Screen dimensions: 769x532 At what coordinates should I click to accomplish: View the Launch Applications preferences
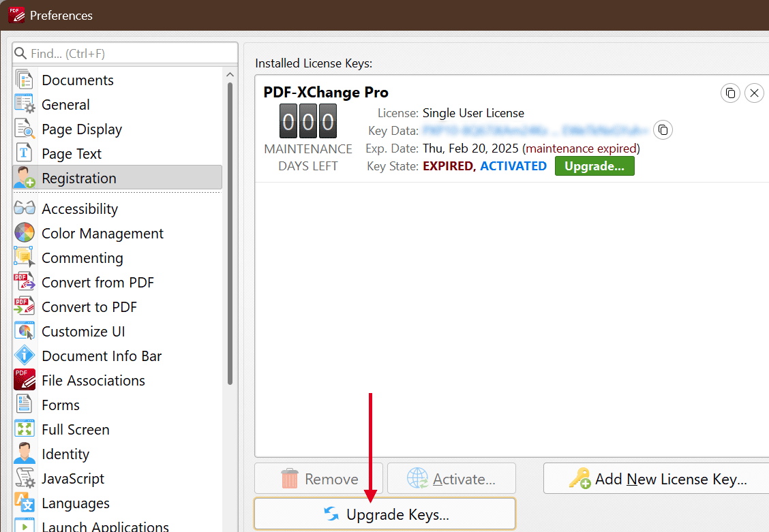pos(117,524)
